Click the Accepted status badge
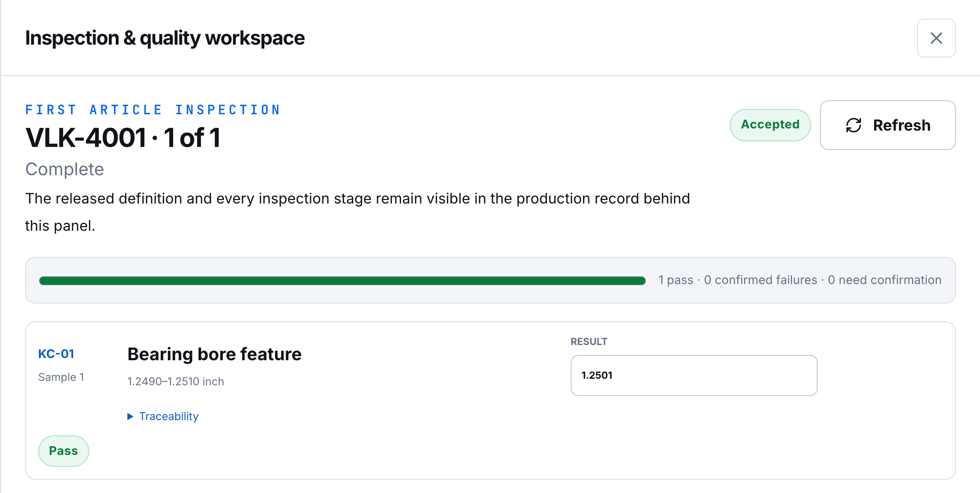 pos(770,125)
